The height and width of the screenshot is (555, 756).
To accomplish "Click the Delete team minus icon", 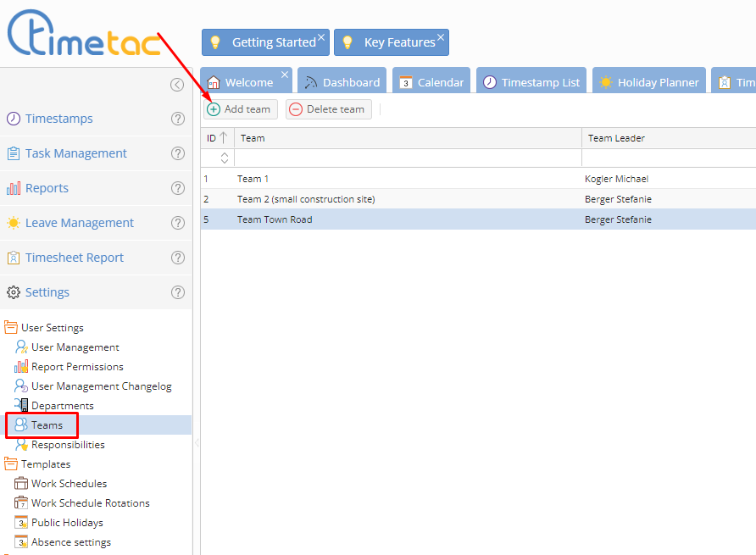I will pyautogui.click(x=296, y=109).
